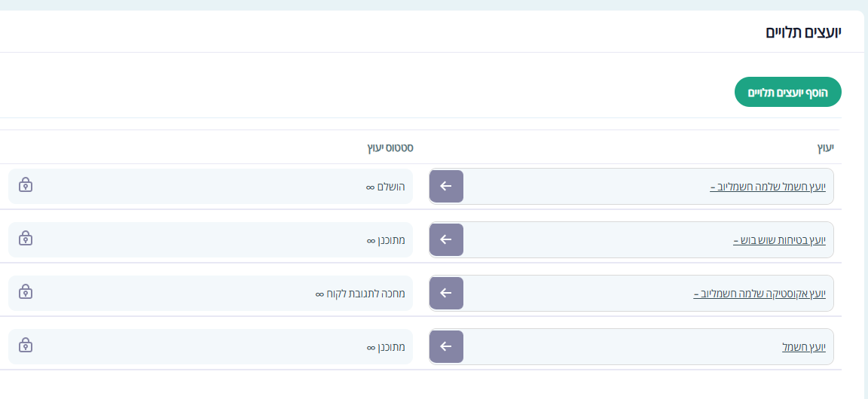Click the מחכה לתגובת לקוח status field
868x399 pixels.
360,294
